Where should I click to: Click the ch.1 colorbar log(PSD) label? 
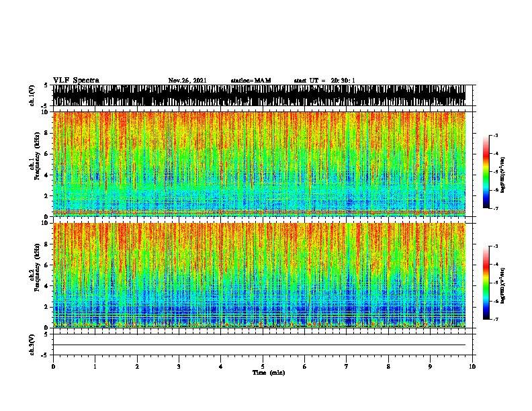pyautogui.click(x=503, y=175)
